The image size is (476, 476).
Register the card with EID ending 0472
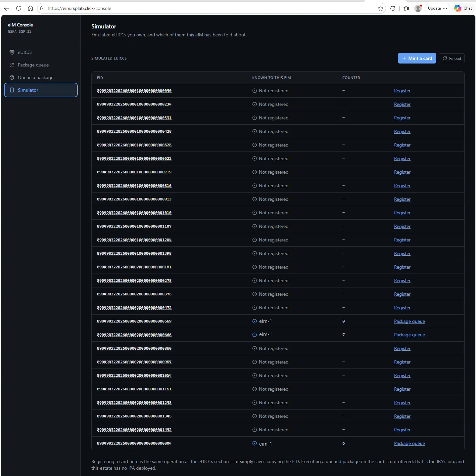point(402,308)
